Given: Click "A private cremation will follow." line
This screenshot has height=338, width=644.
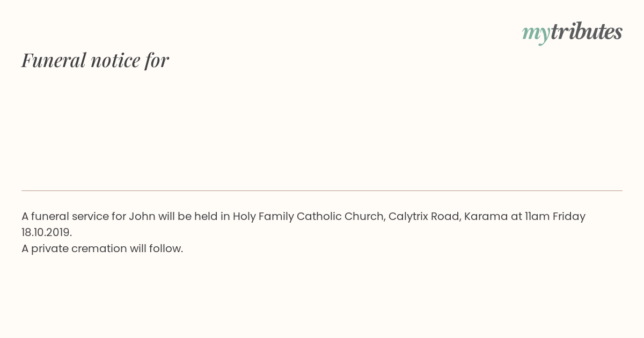Looking at the screenshot, I should (103, 248).
